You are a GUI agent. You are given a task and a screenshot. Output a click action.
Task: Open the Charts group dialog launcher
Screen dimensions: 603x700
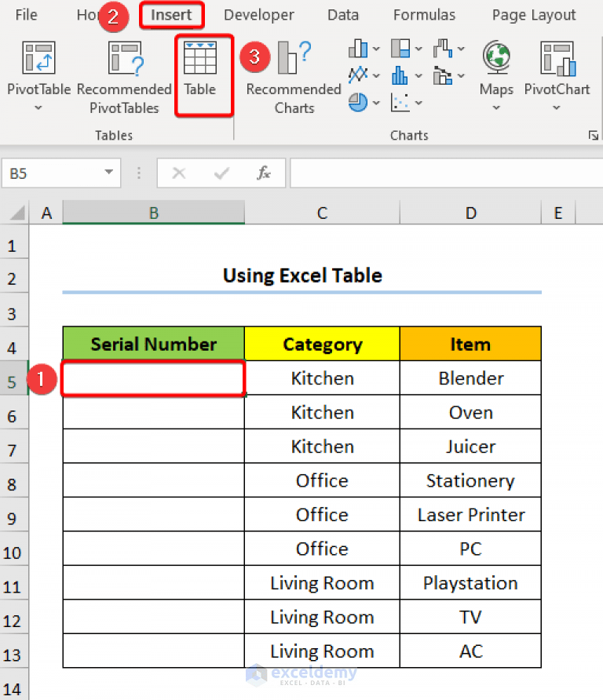(593, 135)
